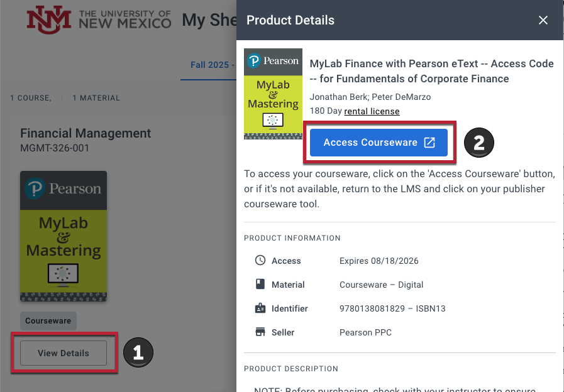The height and width of the screenshot is (392, 564).
Task: Click the MyLab Finance product title
Action: click(431, 71)
